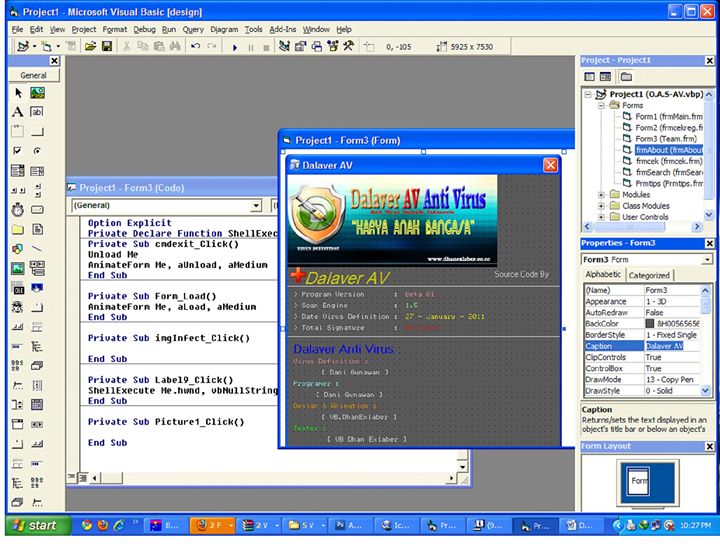The height and width of the screenshot is (556, 720).
Task: Select the CheckBox control tool
Action: point(17,152)
